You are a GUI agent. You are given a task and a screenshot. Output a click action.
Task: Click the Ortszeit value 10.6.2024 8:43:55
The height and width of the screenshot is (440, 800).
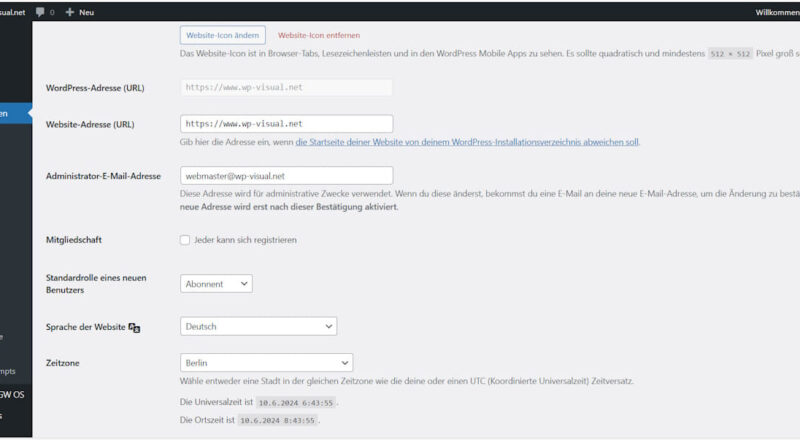(x=277, y=421)
